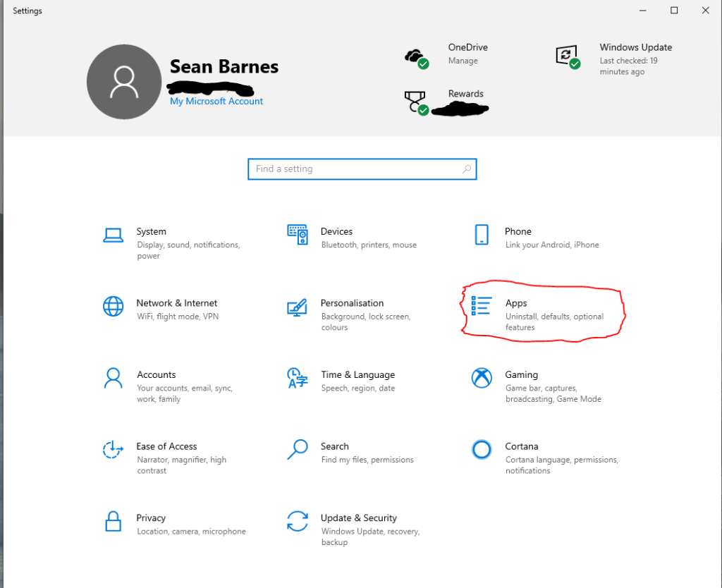Click the Devices keyboard and speaker icon

[x=298, y=235]
